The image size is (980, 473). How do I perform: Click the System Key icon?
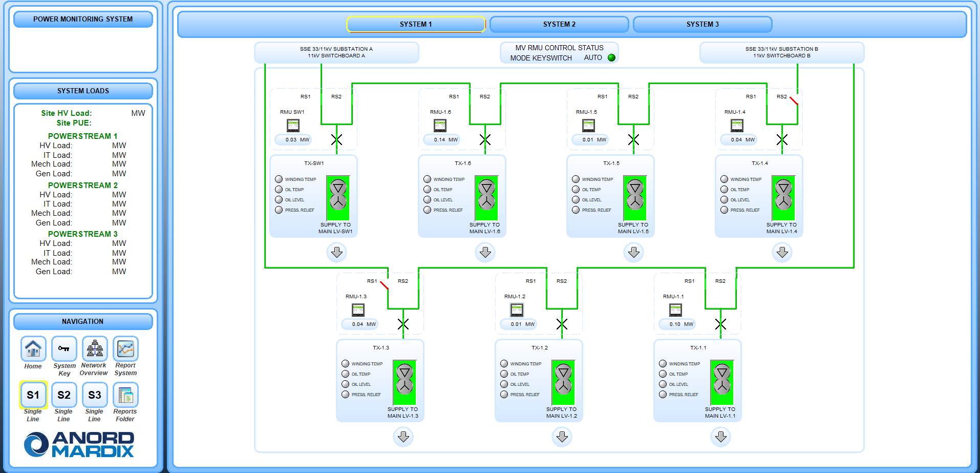(64, 349)
